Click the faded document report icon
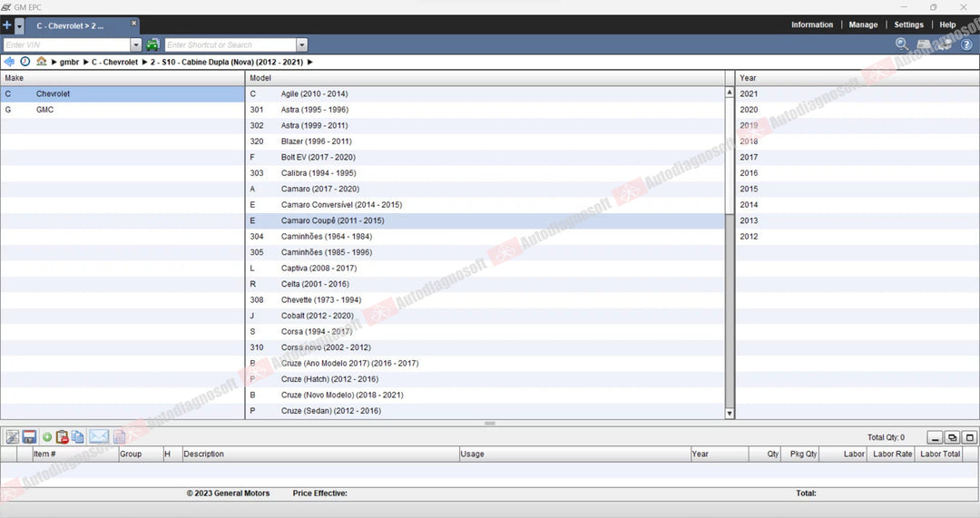Image resolution: width=980 pixels, height=518 pixels. tap(120, 436)
